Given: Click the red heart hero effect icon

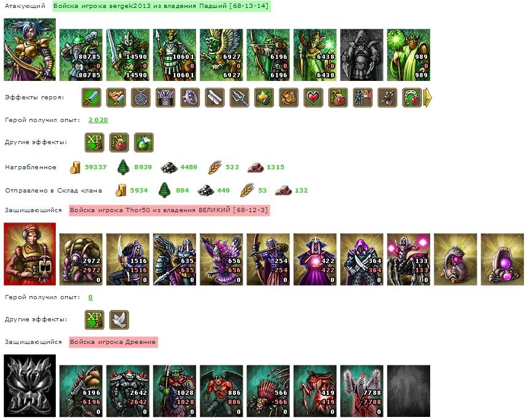Looking at the screenshot, I should 313,97.
